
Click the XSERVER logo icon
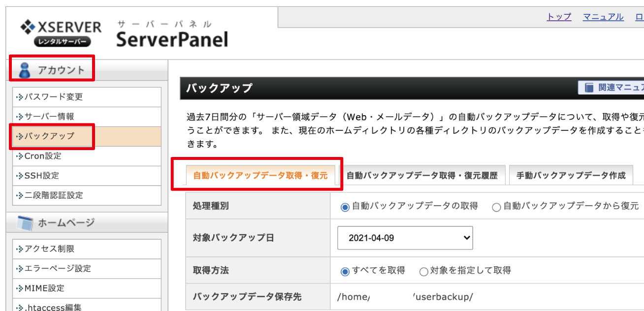pyautogui.click(x=27, y=27)
